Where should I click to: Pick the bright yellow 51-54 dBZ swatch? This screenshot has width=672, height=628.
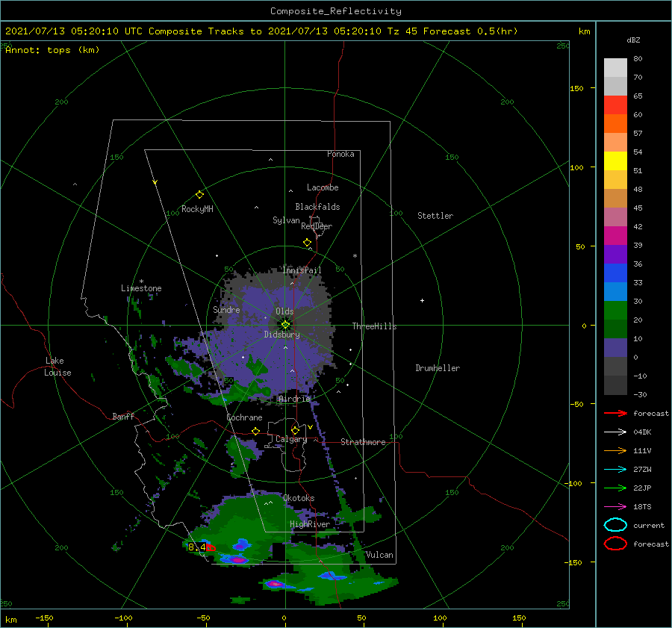click(x=615, y=161)
